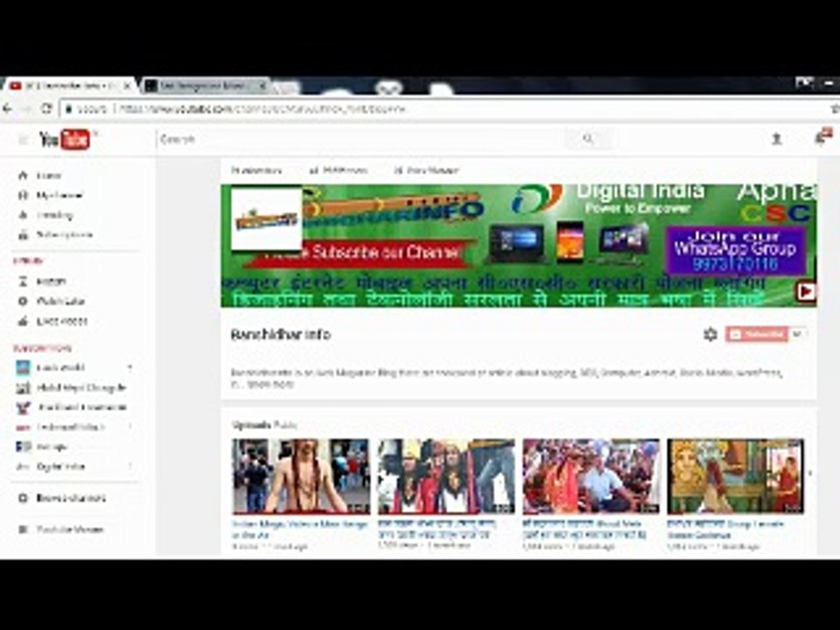
Task: Click the red Subscribe button
Action: click(757, 334)
